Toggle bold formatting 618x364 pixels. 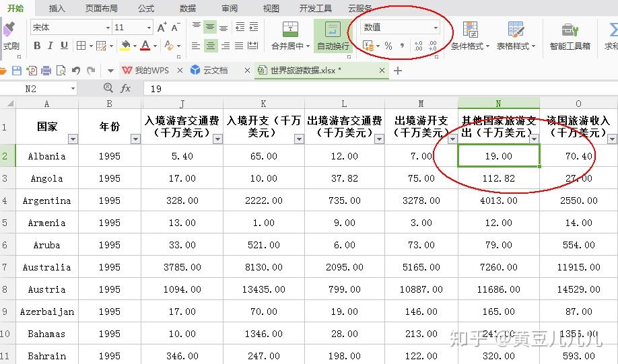pyautogui.click(x=37, y=46)
